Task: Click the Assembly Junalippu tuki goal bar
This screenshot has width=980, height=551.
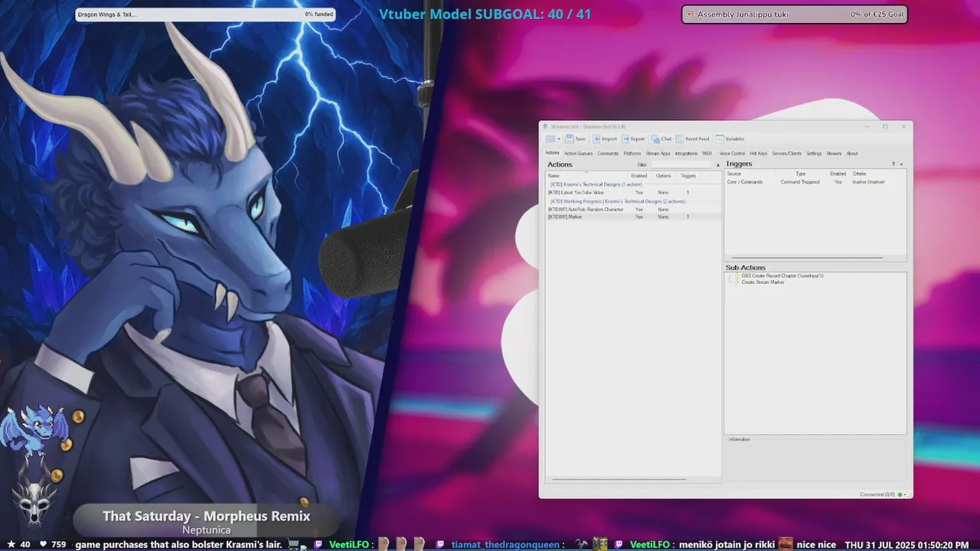Action: 795,15
